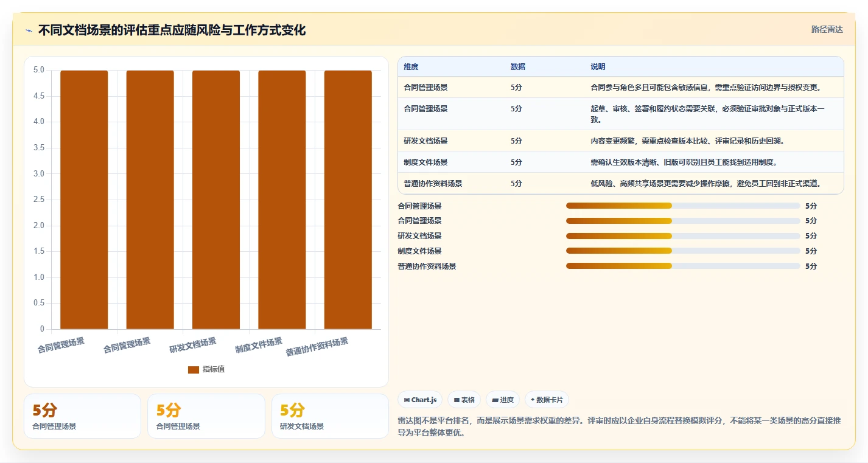Select the 说明 column header
The width and height of the screenshot is (868, 463).
coord(598,67)
